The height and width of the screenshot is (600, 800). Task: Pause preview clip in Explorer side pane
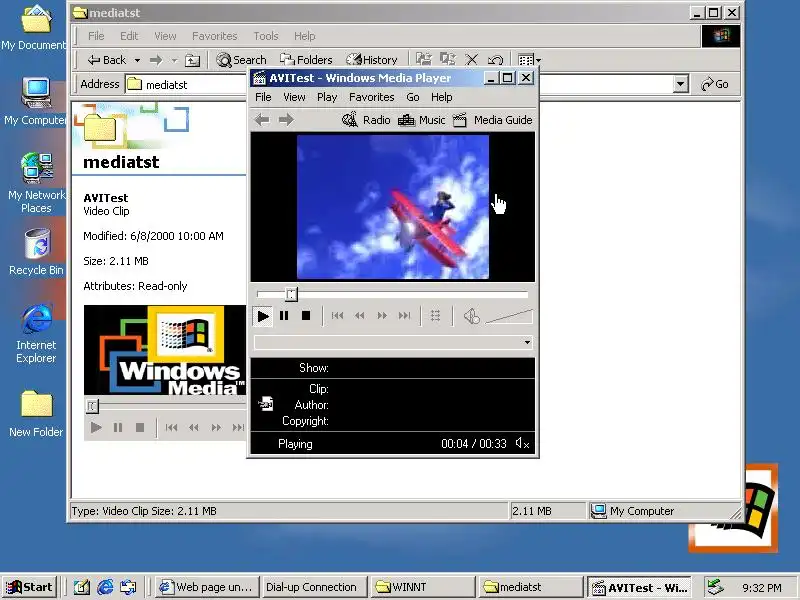coord(118,428)
